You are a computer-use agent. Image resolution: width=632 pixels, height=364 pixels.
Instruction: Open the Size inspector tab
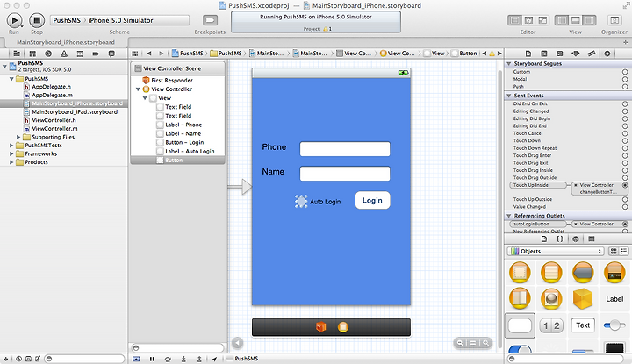592,54
